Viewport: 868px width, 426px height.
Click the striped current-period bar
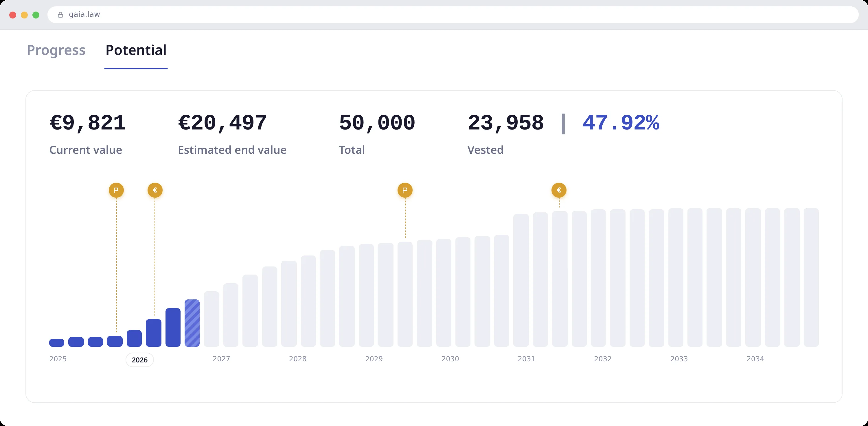click(192, 323)
